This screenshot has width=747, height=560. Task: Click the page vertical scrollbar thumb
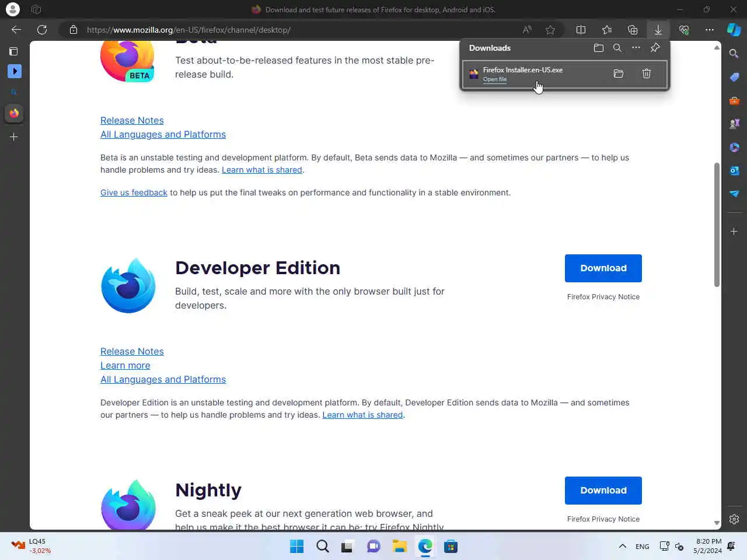(x=717, y=225)
